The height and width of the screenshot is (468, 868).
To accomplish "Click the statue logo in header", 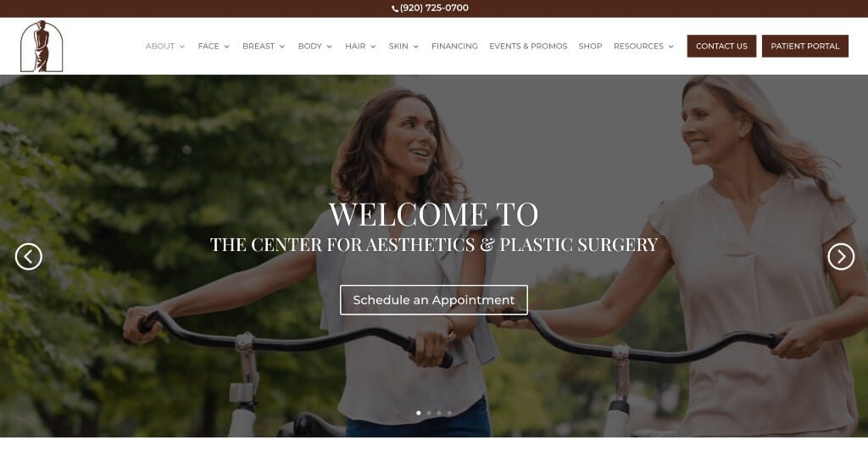I will tap(42, 46).
